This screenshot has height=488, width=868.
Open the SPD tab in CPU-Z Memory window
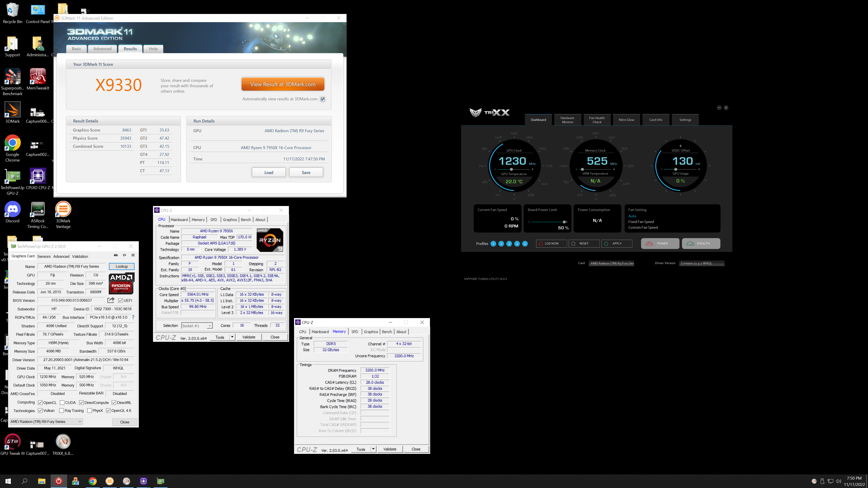pos(355,332)
